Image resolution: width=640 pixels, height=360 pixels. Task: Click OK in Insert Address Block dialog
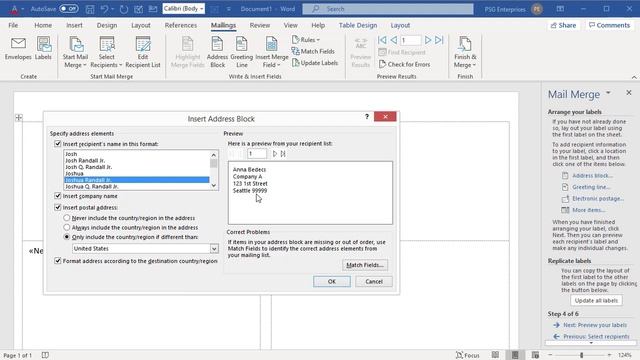tap(331, 282)
